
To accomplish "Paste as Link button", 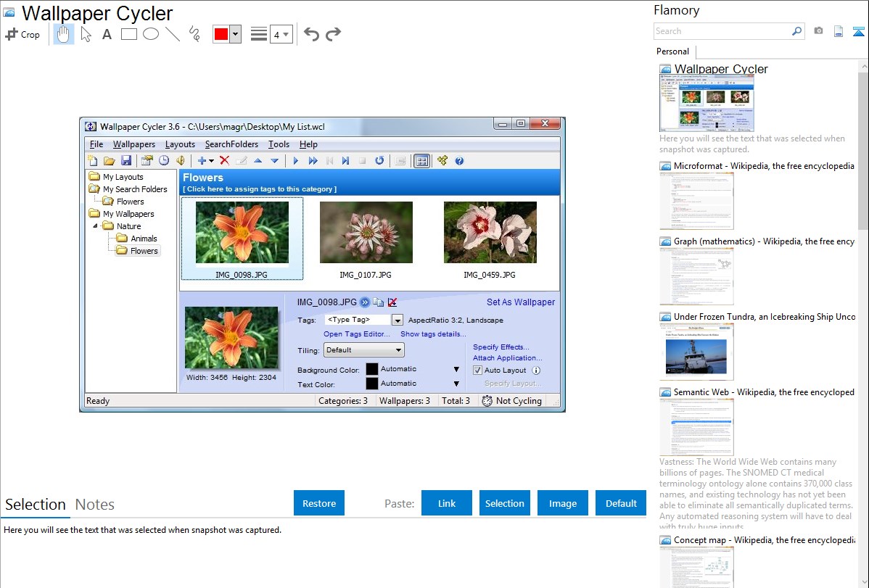I will coord(447,503).
